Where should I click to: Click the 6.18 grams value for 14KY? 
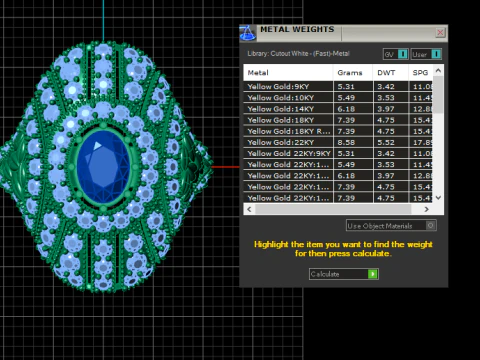[x=346, y=109]
